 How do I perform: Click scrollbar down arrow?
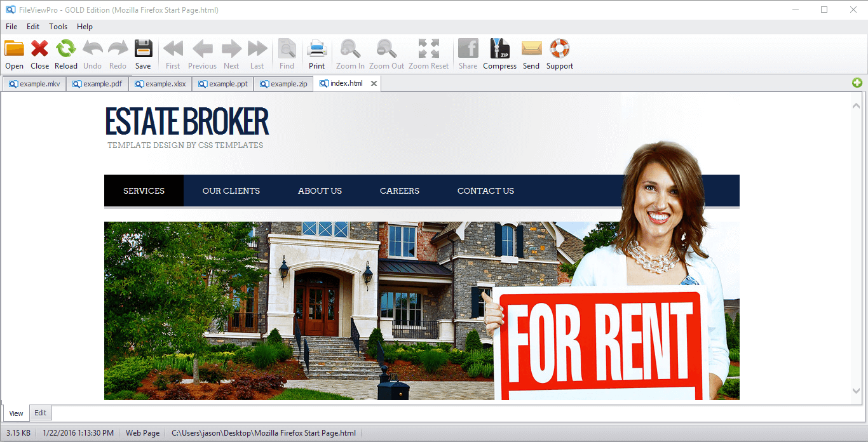(856, 391)
